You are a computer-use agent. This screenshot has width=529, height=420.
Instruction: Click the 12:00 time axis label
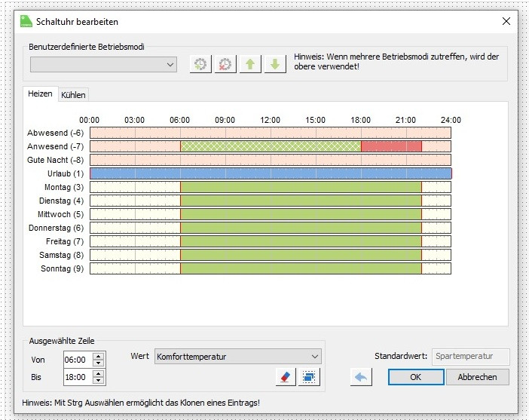271,120
